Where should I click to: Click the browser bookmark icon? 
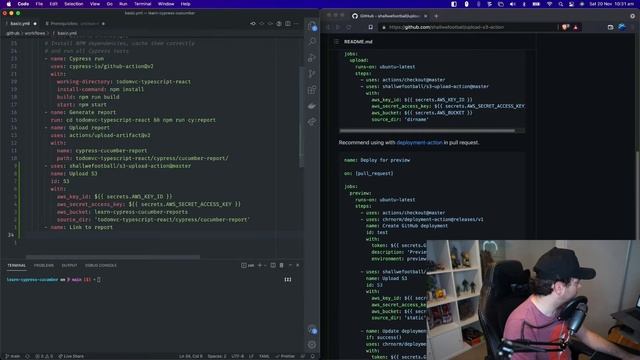pyautogui.click(x=371, y=27)
